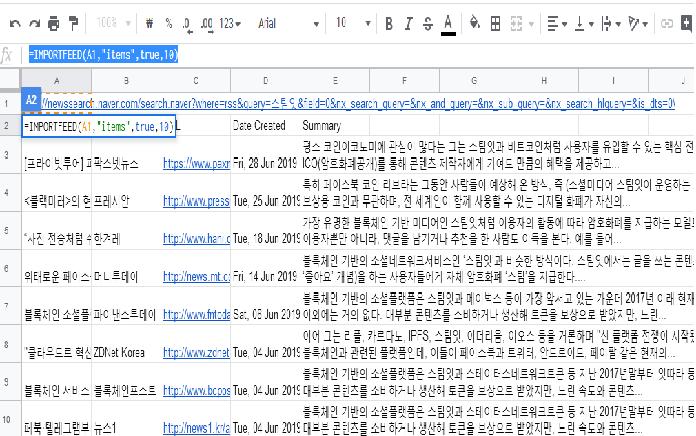Toggle strikethrough formatting
Image resolution: width=696 pixels, height=436 pixels.
428,23
